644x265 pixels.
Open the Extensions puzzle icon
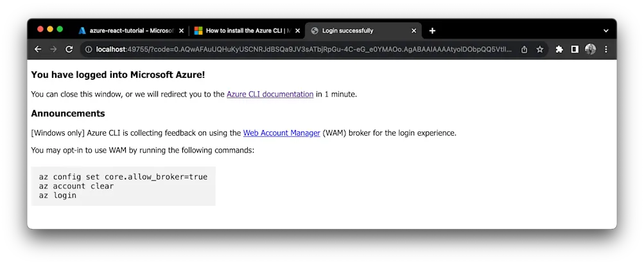tap(559, 50)
